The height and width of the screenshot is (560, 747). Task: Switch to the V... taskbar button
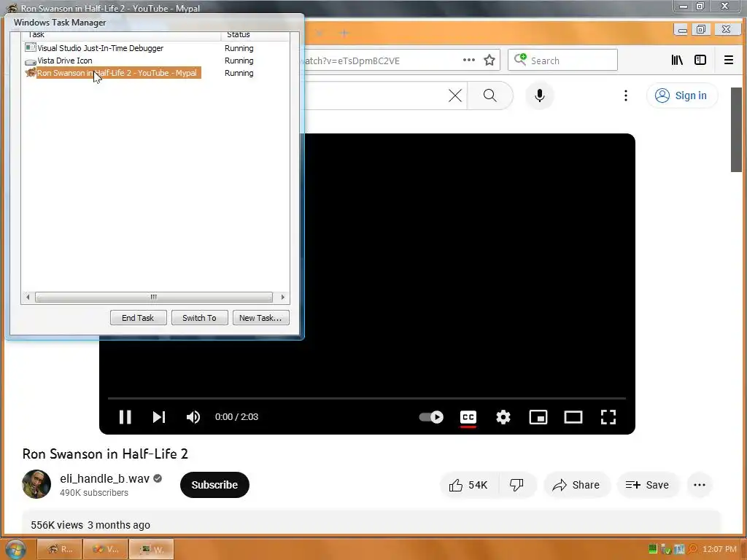(106, 549)
